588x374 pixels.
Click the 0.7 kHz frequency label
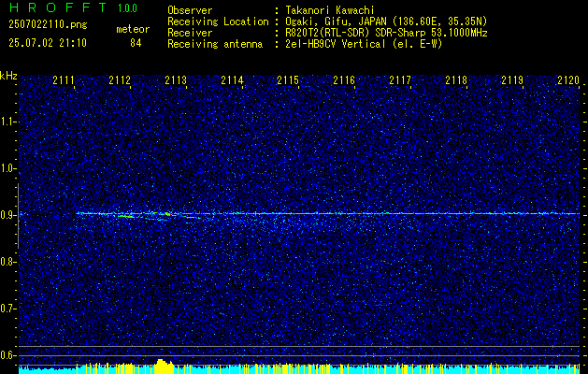tap(7, 309)
